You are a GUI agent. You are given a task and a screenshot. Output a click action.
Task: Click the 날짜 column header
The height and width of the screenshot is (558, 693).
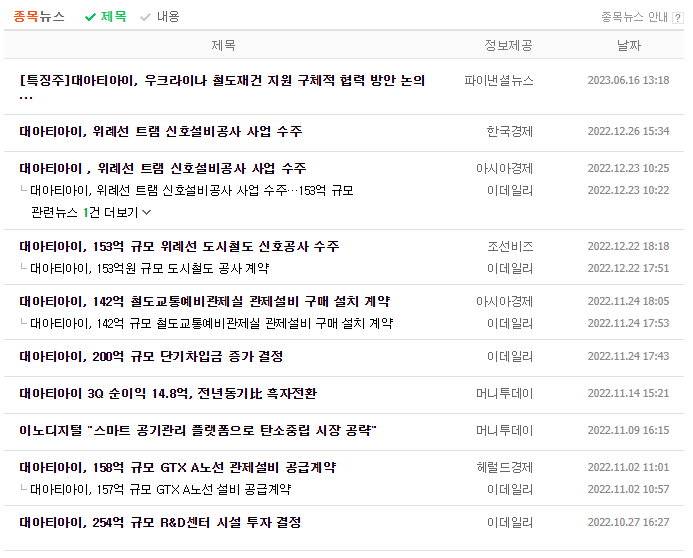[x=628, y=45]
